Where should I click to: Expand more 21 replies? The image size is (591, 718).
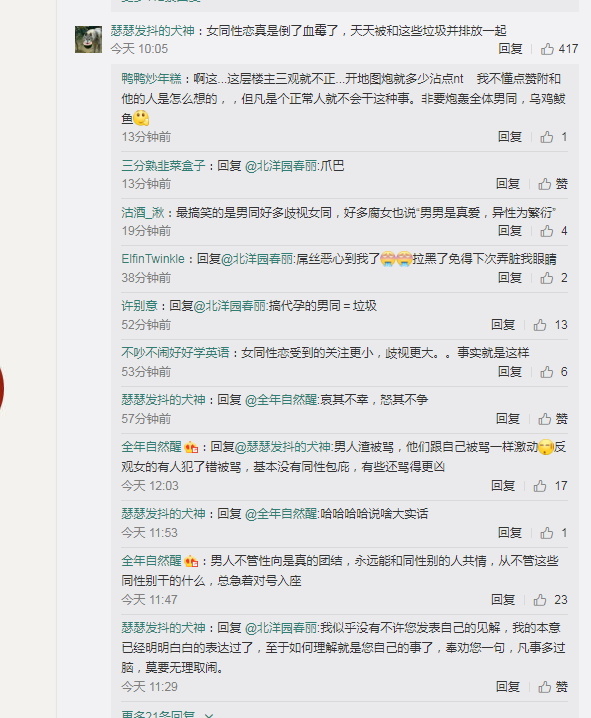pos(168,714)
